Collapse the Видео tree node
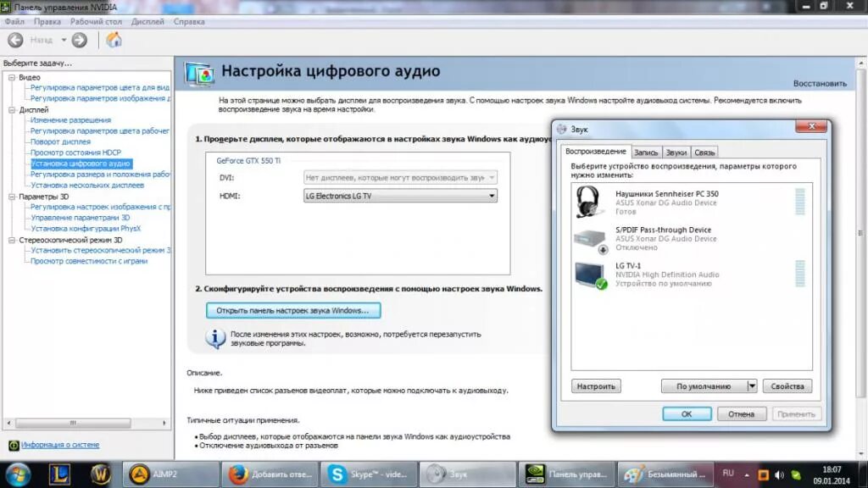This screenshot has width=868, height=488. pos(12,77)
